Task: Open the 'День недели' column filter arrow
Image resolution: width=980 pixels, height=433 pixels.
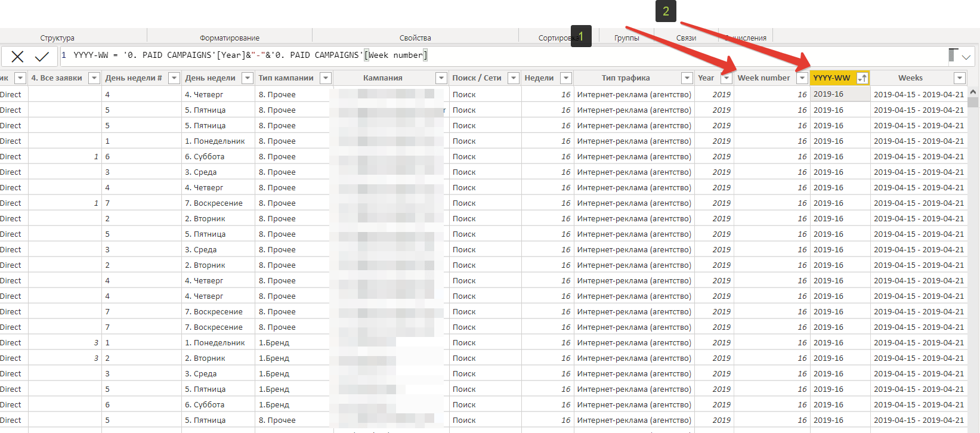Action: pyautogui.click(x=248, y=78)
